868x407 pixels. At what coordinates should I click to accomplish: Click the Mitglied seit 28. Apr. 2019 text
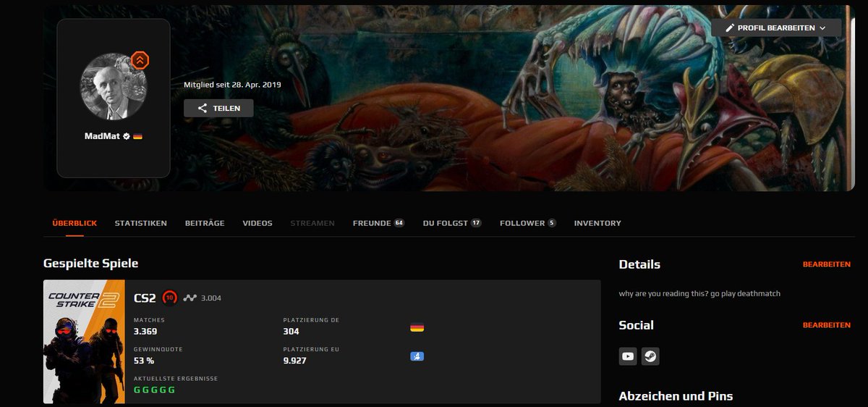pyautogui.click(x=232, y=85)
